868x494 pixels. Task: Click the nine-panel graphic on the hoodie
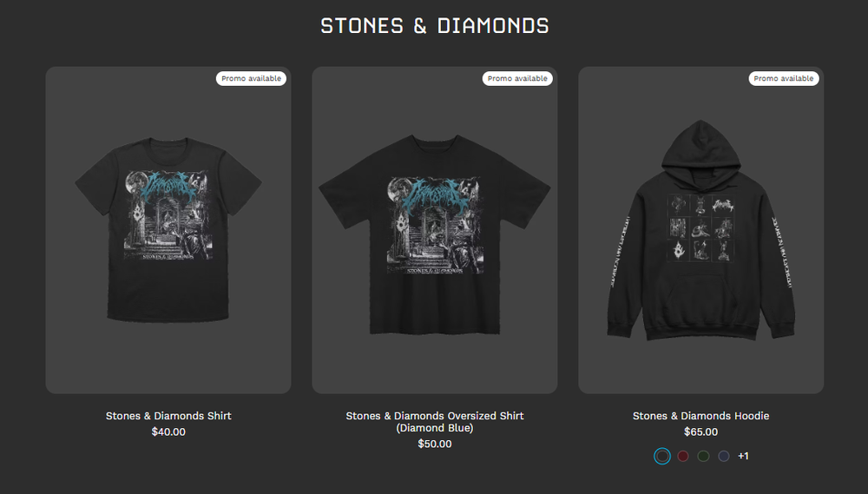pos(700,227)
